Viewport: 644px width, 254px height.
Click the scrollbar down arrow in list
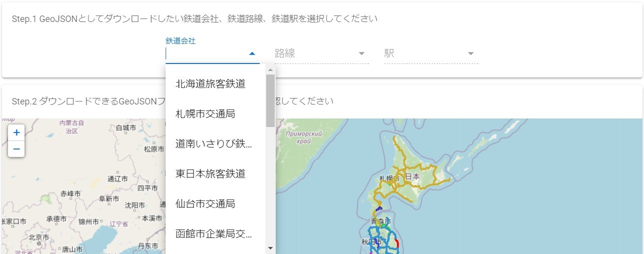tap(270, 248)
